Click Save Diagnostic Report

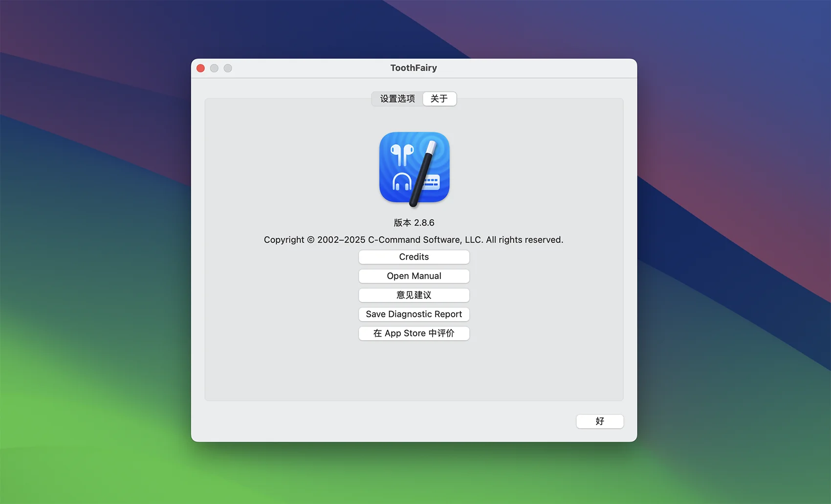(414, 314)
